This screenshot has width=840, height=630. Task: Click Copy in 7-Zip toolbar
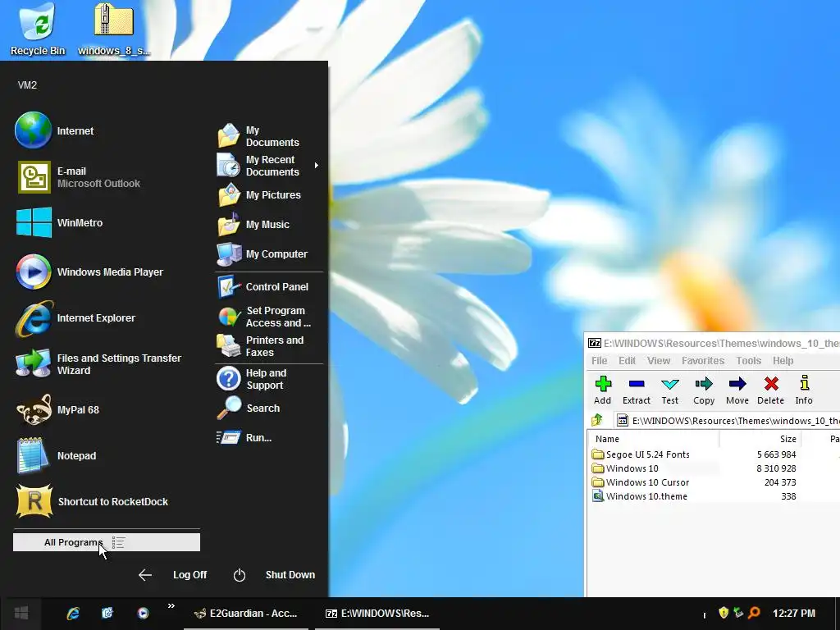click(704, 390)
